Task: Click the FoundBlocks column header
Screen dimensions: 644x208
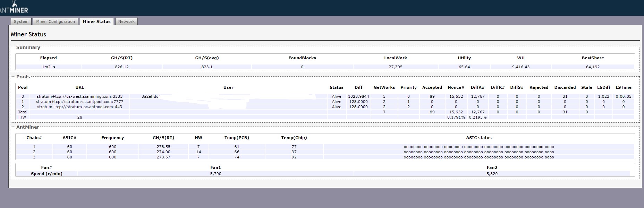Action: [302, 58]
